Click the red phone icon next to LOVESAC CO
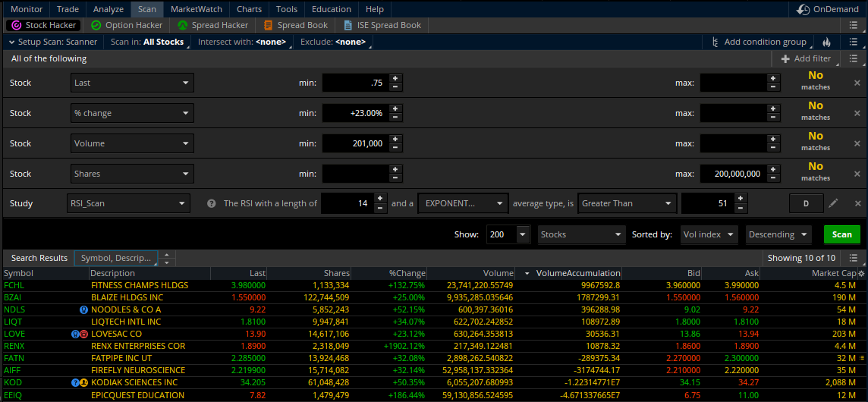The image size is (868, 402). (x=84, y=334)
